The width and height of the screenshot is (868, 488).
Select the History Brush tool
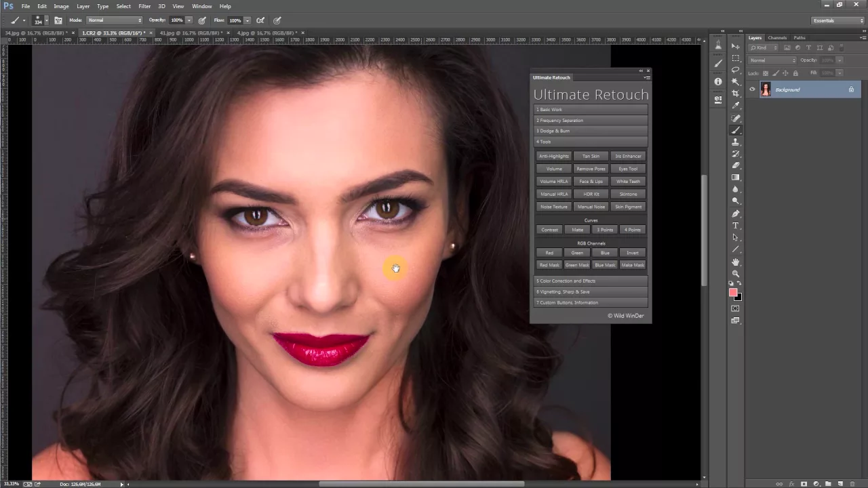[x=736, y=154]
